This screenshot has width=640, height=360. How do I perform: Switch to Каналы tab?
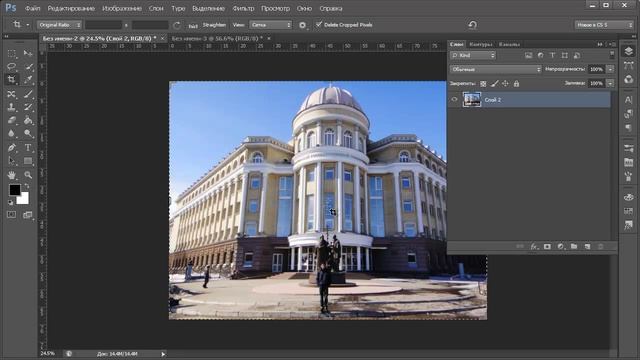tap(509, 44)
